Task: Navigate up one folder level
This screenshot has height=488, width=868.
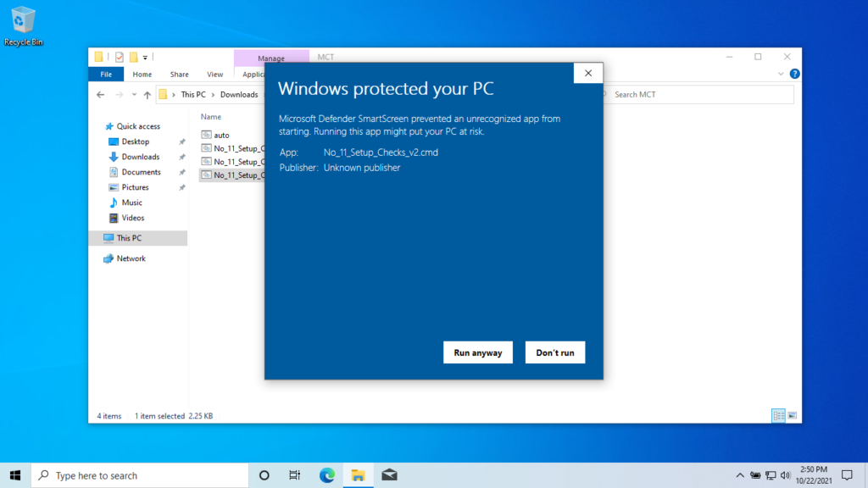Action: [147, 94]
